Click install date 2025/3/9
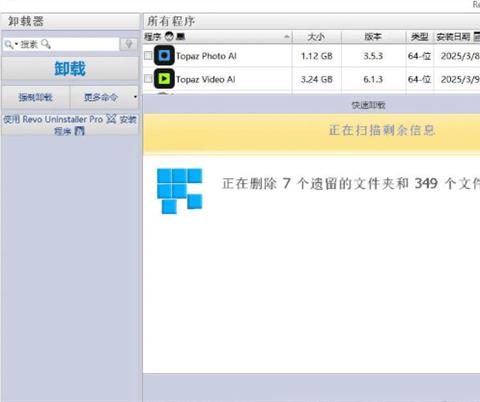The height and width of the screenshot is (402, 480). click(460, 79)
